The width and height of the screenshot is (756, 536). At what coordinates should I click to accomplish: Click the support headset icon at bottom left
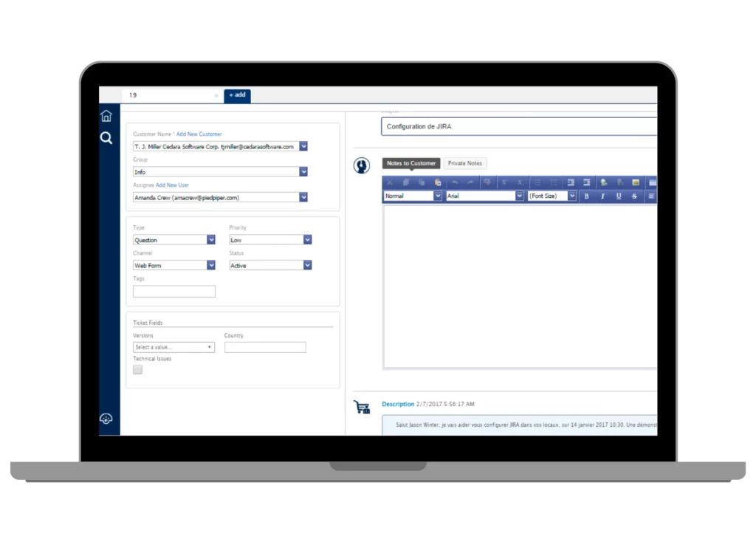point(106,419)
